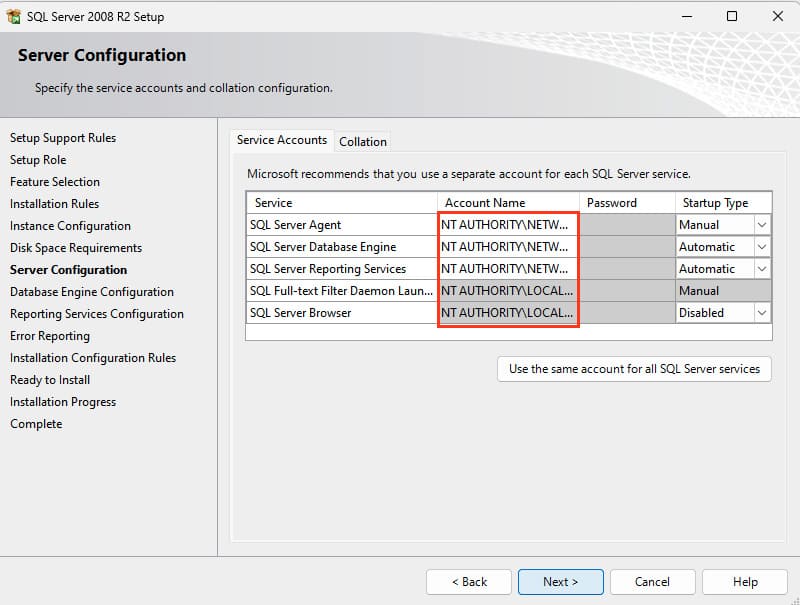Open Help for this setup page
800x605 pixels.
744,581
